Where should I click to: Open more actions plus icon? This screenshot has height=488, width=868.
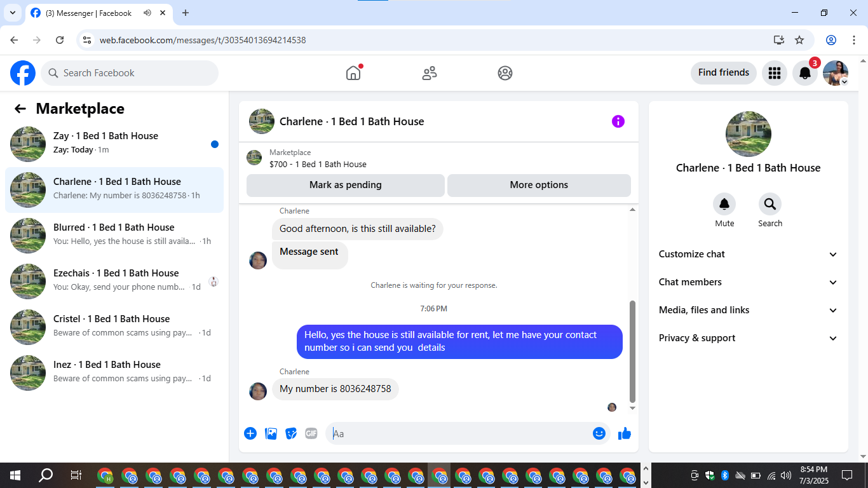[250, 433]
